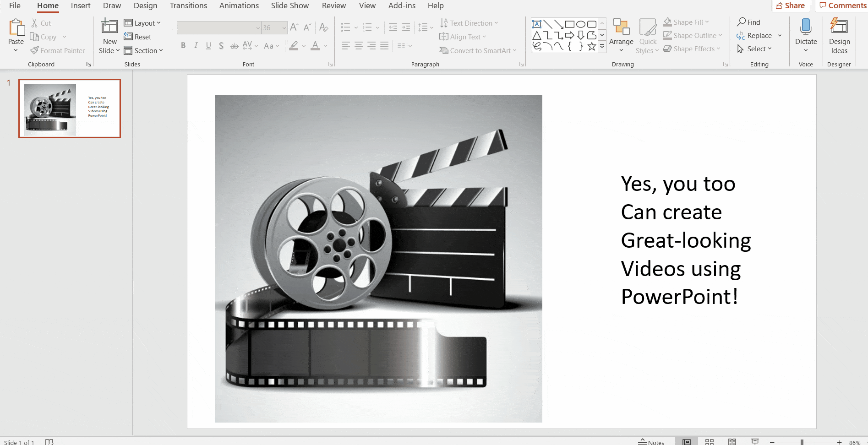Click the Paste clipboard icon

tap(16, 27)
